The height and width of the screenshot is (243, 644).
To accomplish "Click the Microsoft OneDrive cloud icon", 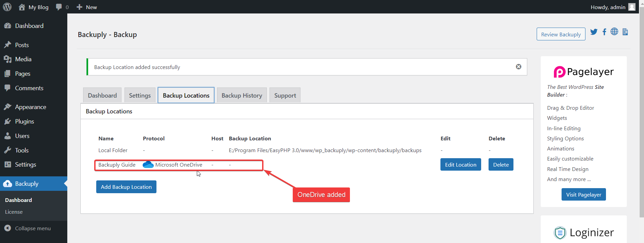I will [148, 165].
